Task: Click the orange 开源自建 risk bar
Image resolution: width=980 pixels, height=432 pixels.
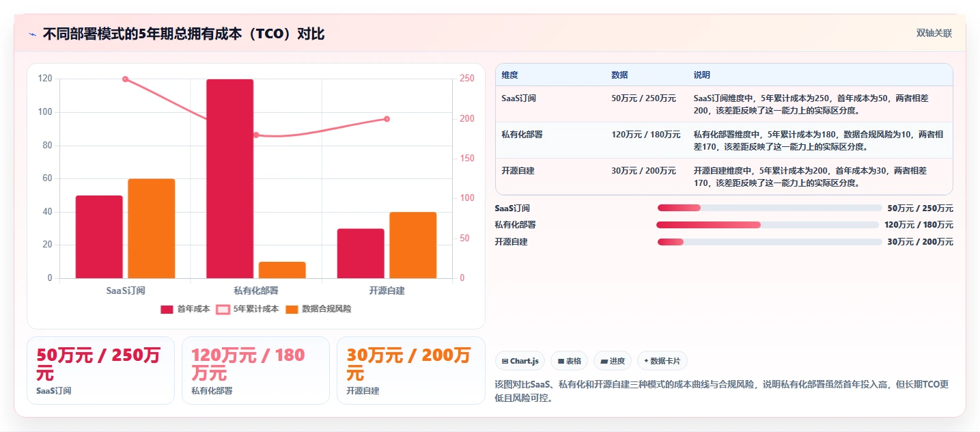Action: pyautogui.click(x=413, y=245)
